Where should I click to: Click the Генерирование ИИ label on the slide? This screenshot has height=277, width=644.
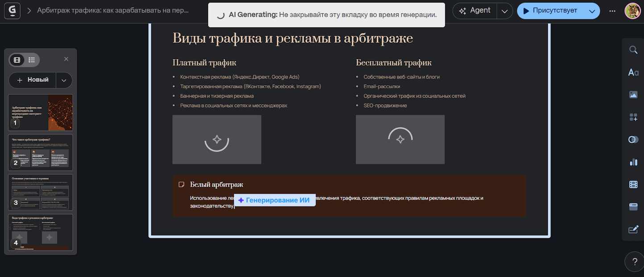pyautogui.click(x=274, y=200)
